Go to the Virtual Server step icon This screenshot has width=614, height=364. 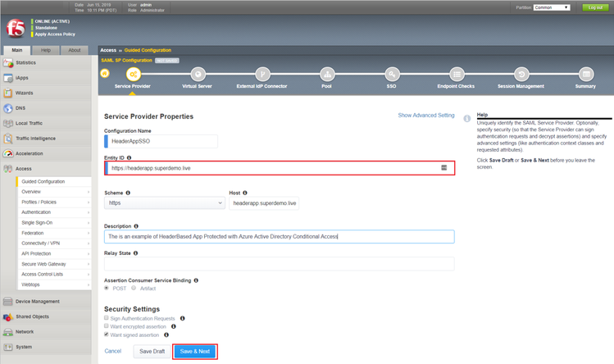pyautogui.click(x=198, y=74)
